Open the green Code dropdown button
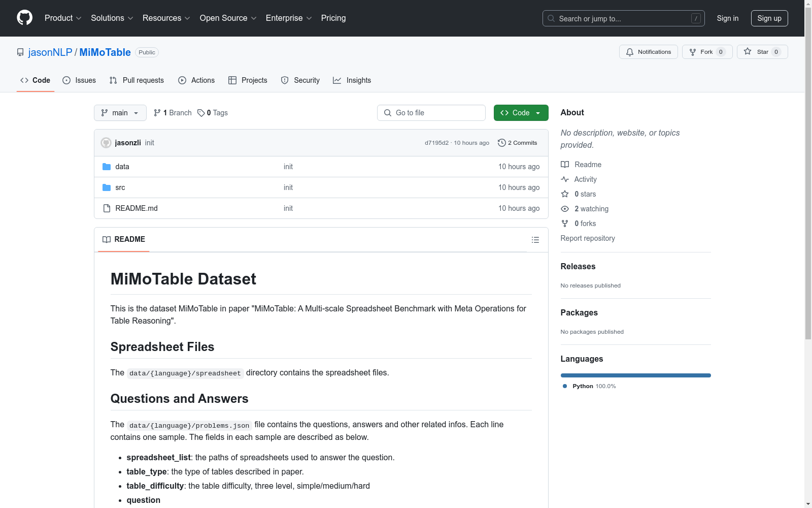Screen dimensions: 812x508 click(521, 113)
